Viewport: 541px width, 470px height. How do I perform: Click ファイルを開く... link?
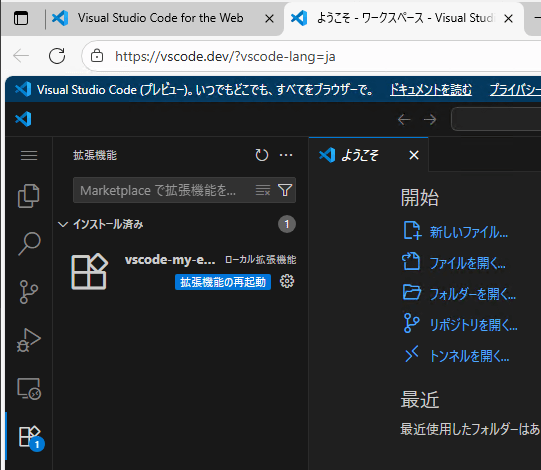point(467,263)
